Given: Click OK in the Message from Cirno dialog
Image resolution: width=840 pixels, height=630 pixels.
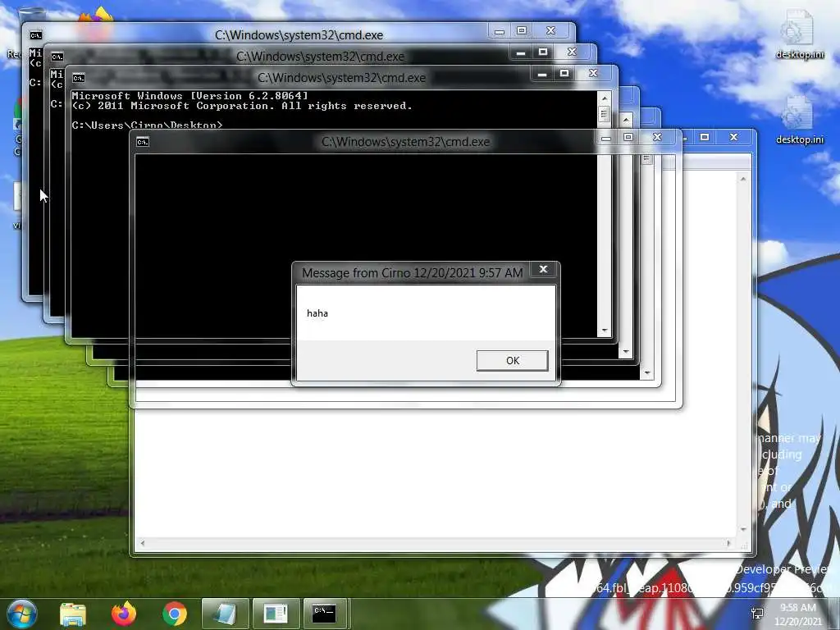Looking at the screenshot, I should [x=512, y=361].
